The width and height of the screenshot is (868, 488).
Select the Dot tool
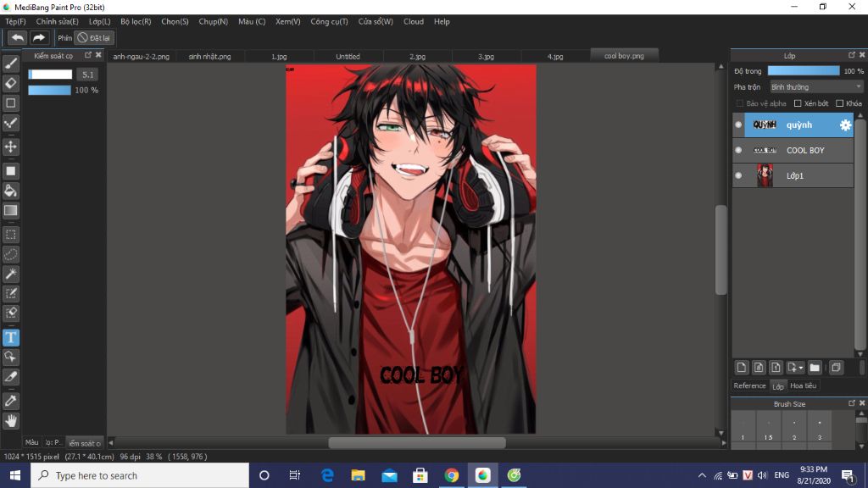10,123
